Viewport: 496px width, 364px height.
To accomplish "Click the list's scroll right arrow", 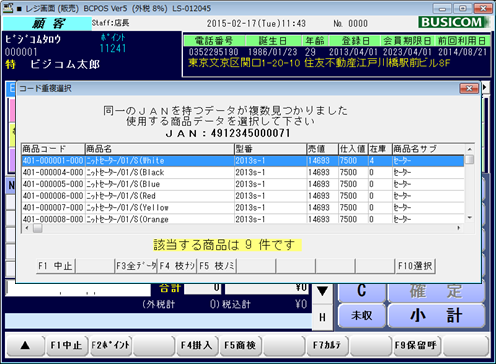I will click(x=459, y=228).
